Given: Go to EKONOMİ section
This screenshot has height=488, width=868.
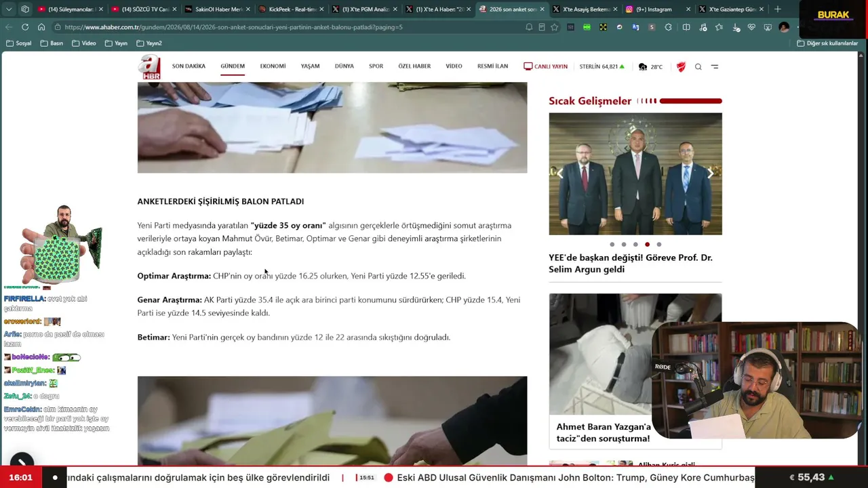Looking at the screenshot, I should tap(273, 66).
